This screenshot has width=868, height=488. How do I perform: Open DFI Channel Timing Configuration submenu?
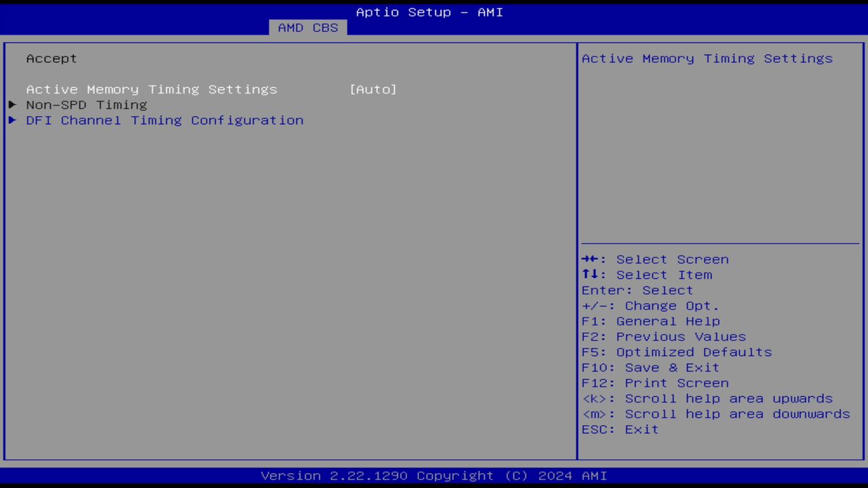point(165,121)
